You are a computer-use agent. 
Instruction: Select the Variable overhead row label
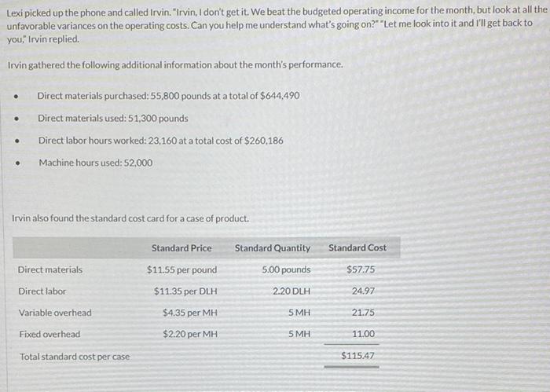tap(55, 313)
